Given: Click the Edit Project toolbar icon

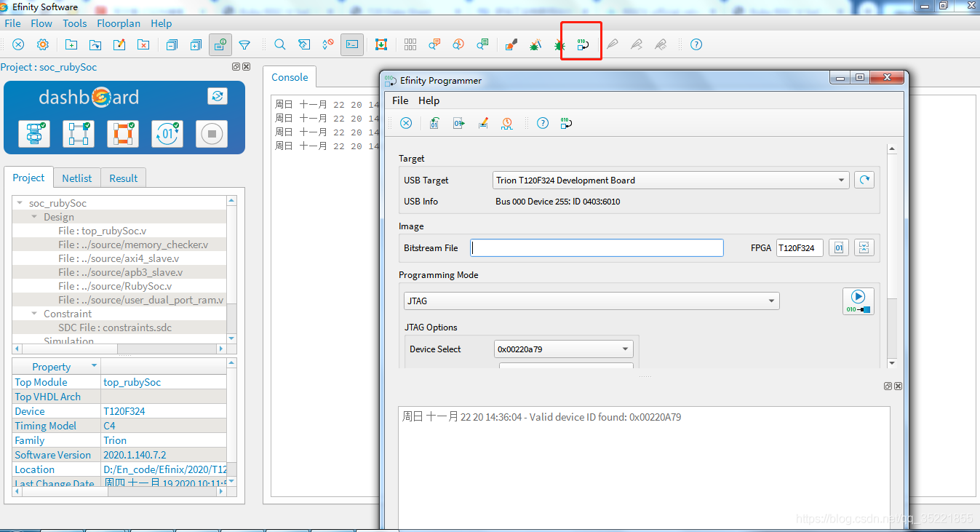Looking at the screenshot, I should [119, 44].
